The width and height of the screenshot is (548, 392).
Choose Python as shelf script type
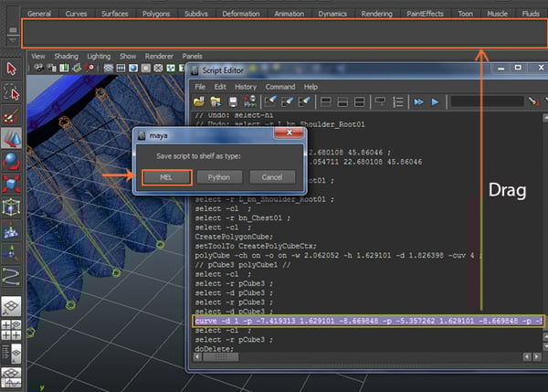[x=218, y=176]
